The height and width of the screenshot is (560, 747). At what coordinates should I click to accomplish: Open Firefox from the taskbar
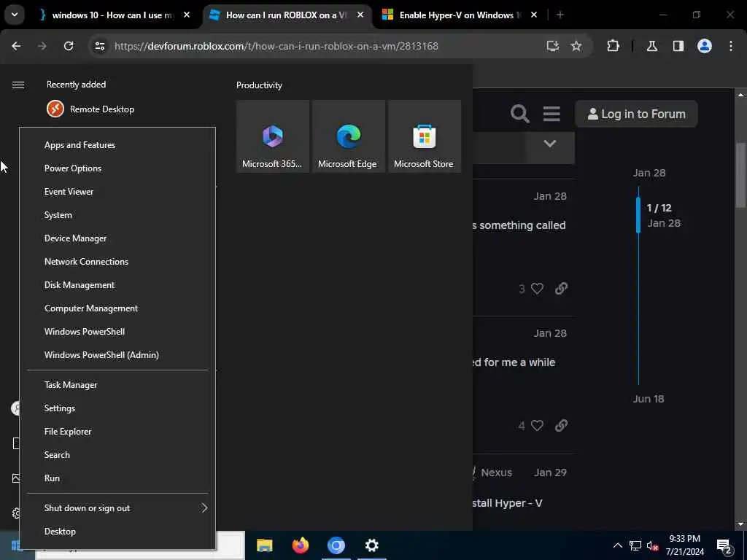coord(300,545)
